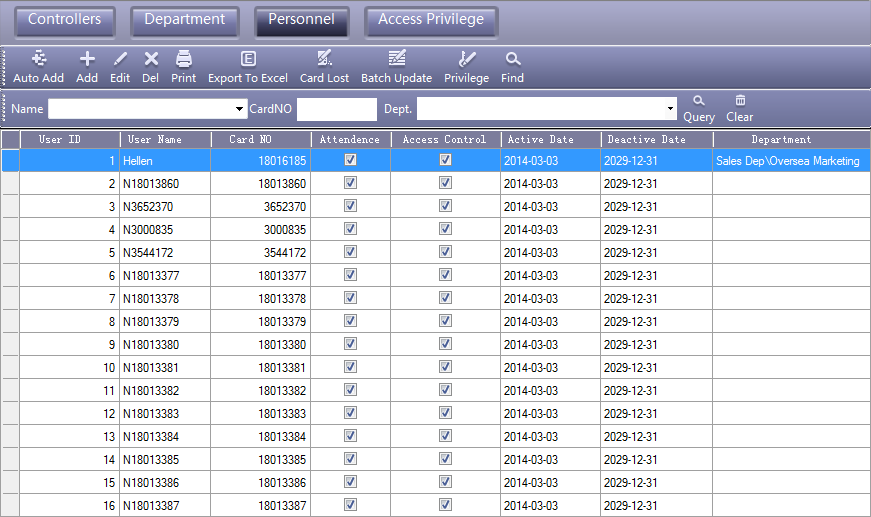871x517 pixels.
Task: Select user name N3544172
Action: 148,253
